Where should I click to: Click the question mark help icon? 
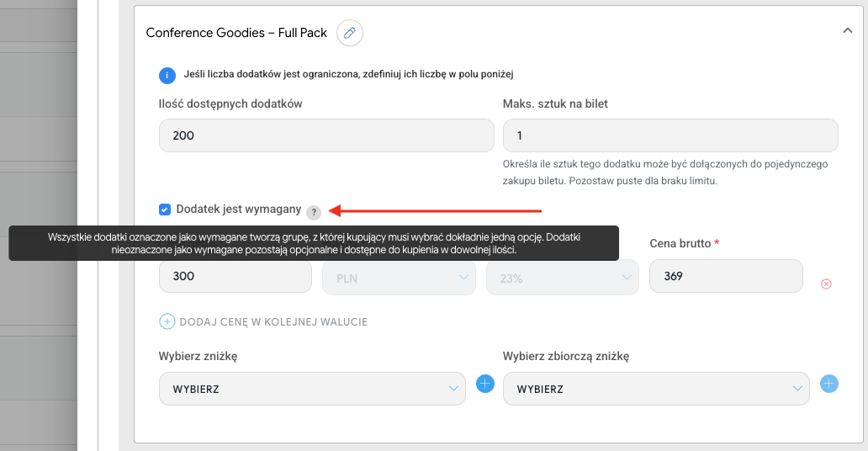(314, 212)
